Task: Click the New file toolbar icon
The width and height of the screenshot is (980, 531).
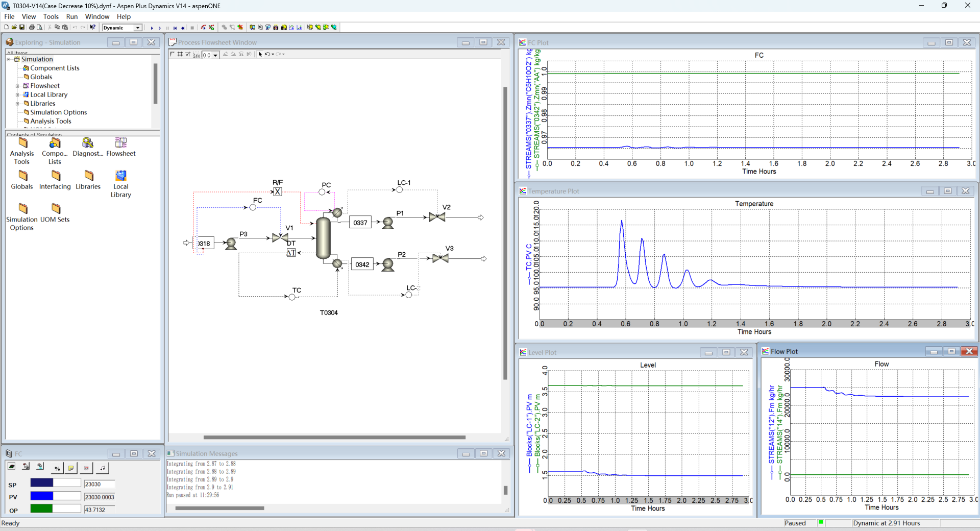Action: coord(6,28)
